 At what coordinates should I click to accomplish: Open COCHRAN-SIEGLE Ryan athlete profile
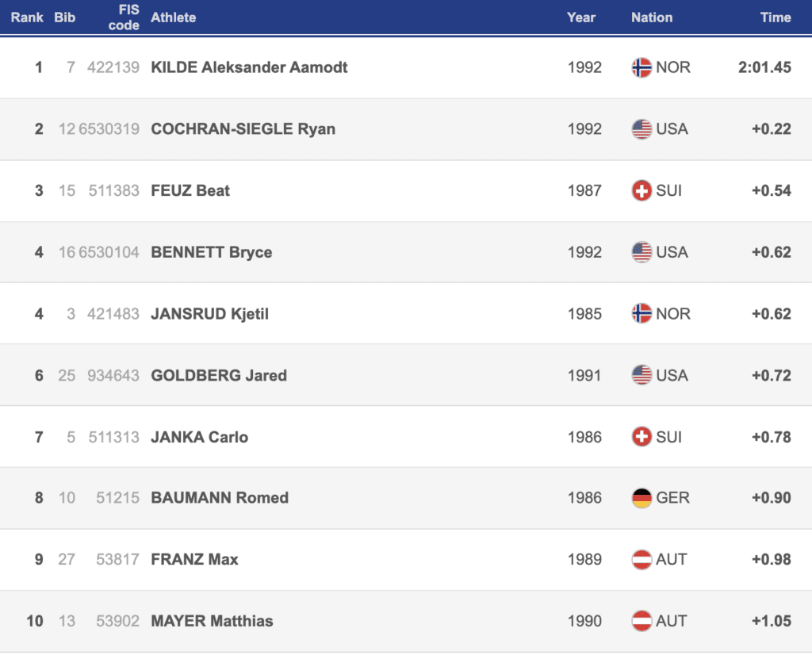[243, 129]
